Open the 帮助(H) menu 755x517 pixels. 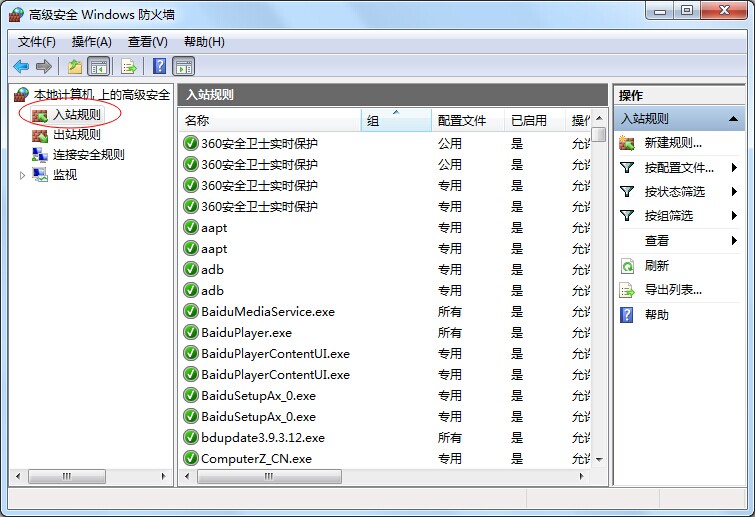(204, 42)
